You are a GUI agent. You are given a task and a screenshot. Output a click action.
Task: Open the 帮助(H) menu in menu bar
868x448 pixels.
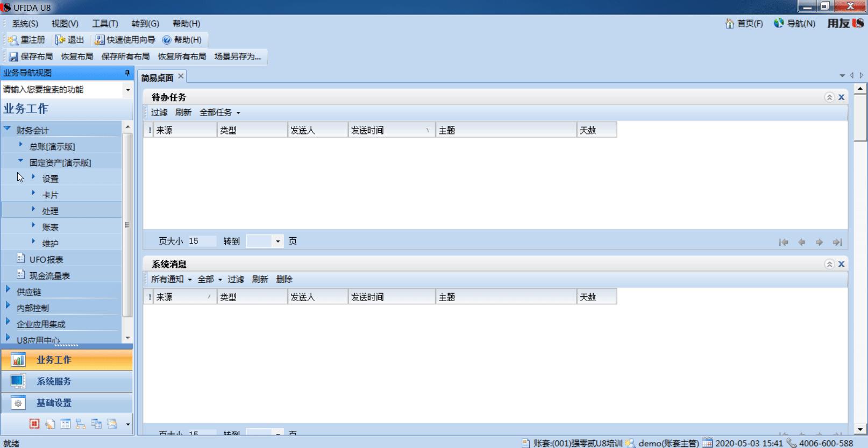186,24
